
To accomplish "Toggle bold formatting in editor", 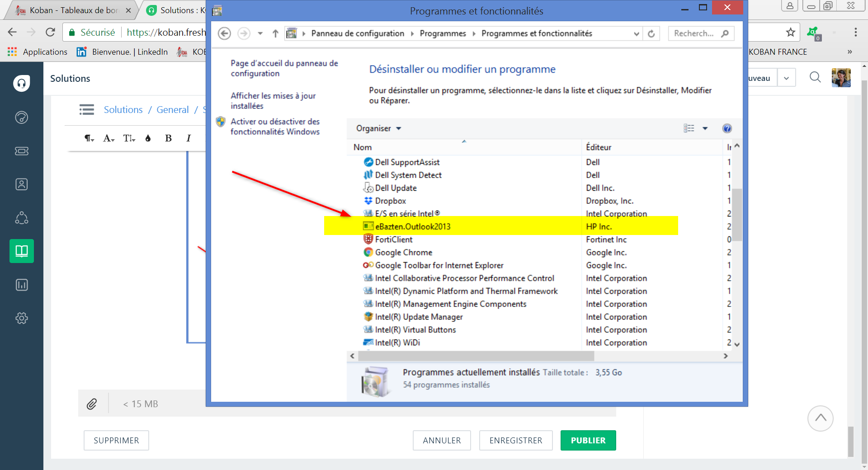I will pyautogui.click(x=168, y=138).
